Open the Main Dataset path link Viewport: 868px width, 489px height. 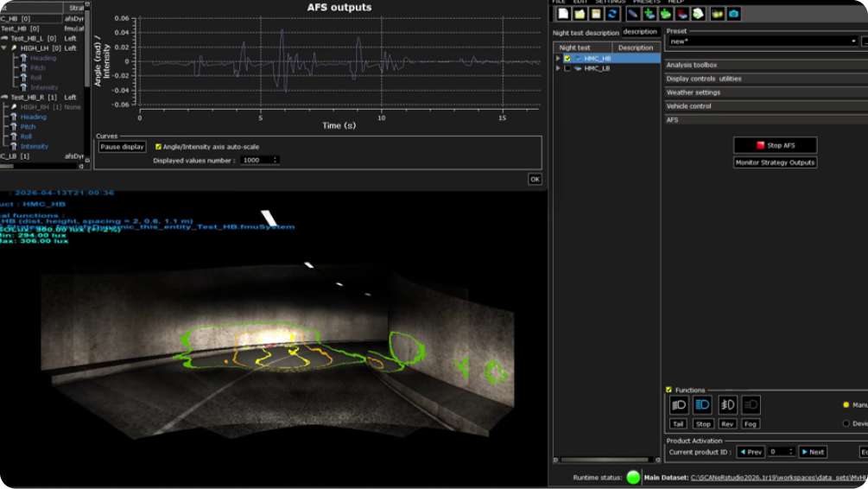click(x=779, y=478)
